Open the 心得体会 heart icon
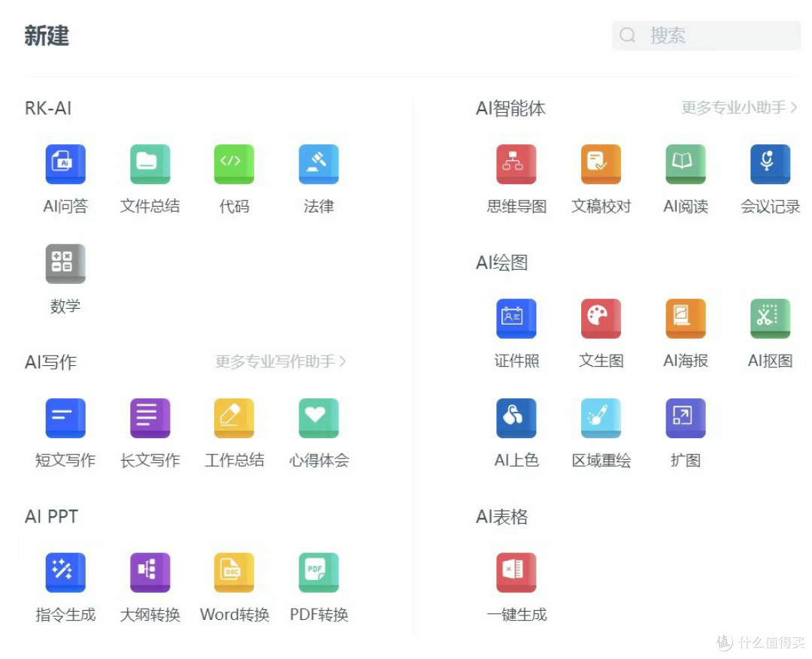Image resolution: width=812 pixels, height=659 pixels. point(319,418)
